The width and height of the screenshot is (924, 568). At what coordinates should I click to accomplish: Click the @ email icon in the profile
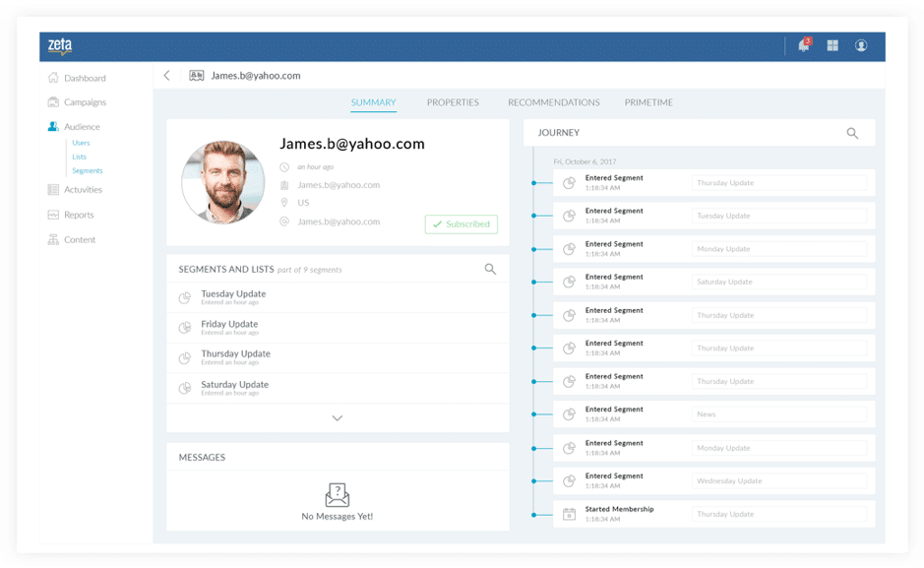[x=284, y=221]
